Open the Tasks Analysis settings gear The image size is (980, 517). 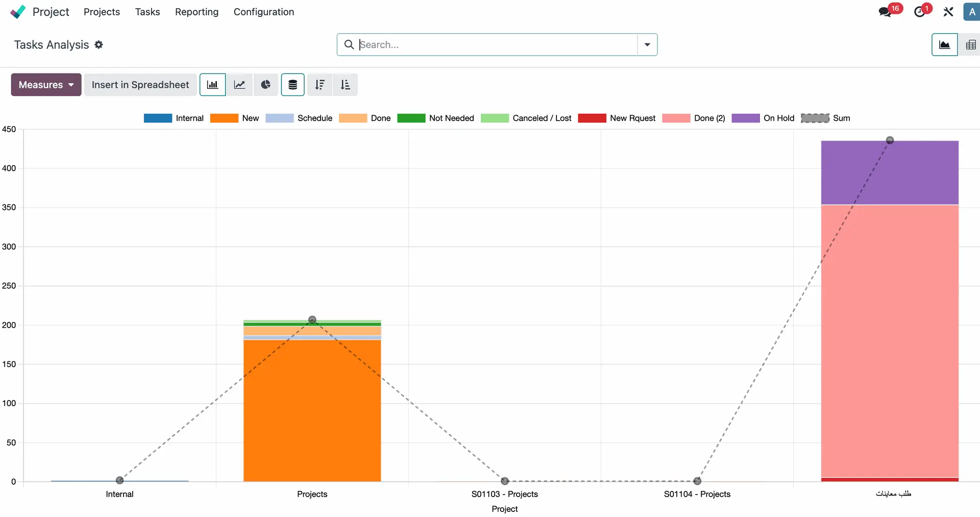pos(99,45)
